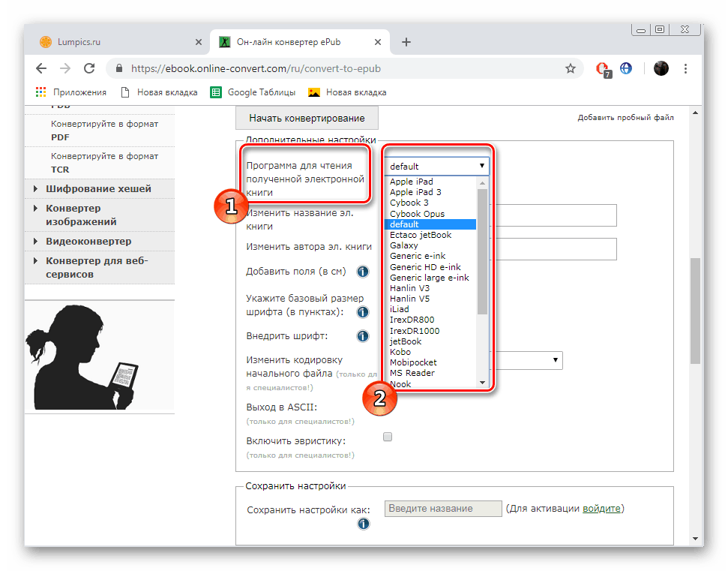Click the Введите название settings name field
728x571 pixels.
pos(443,509)
